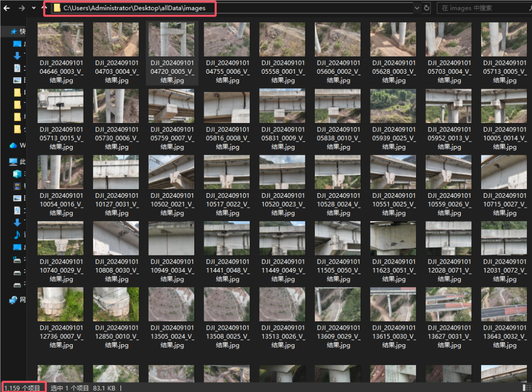
Task: Select thumbnail of DJI 10715_0027 image
Action: point(504,172)
